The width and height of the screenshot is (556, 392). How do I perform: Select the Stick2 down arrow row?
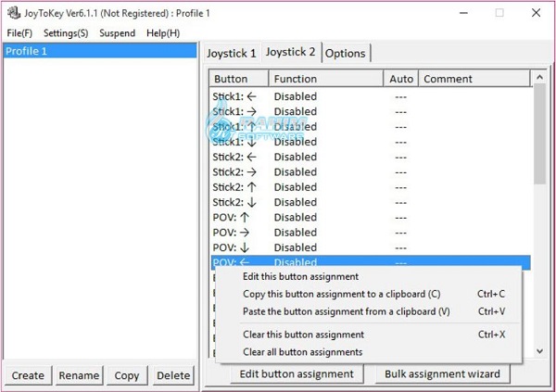[x=371, y=202]
